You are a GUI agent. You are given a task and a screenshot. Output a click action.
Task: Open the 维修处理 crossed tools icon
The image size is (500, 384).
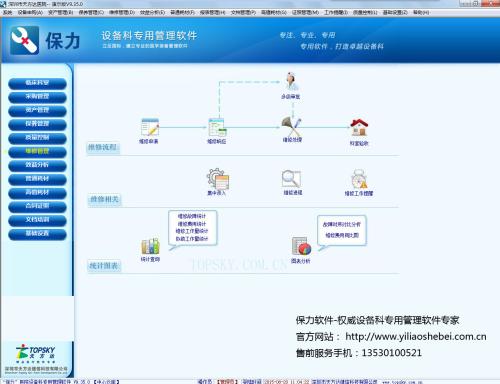(x=292, y=126)
